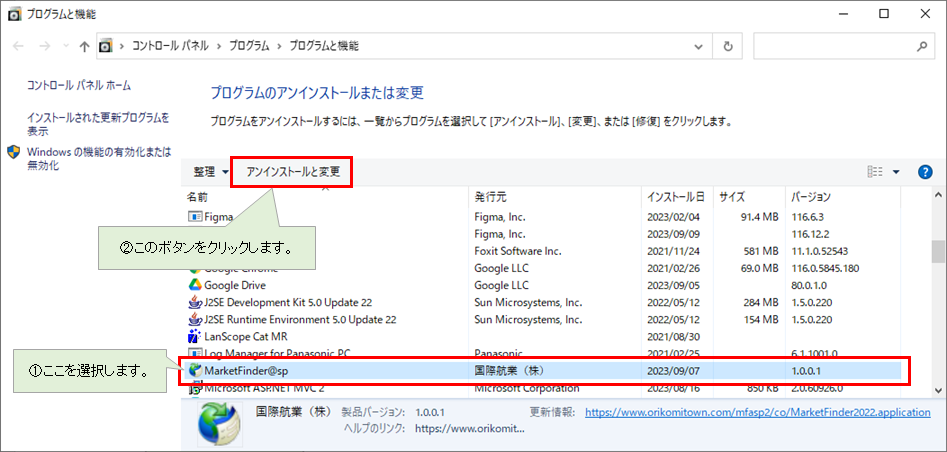
Task: Open the コントロール パネル ホーム link
Action: 79,86
